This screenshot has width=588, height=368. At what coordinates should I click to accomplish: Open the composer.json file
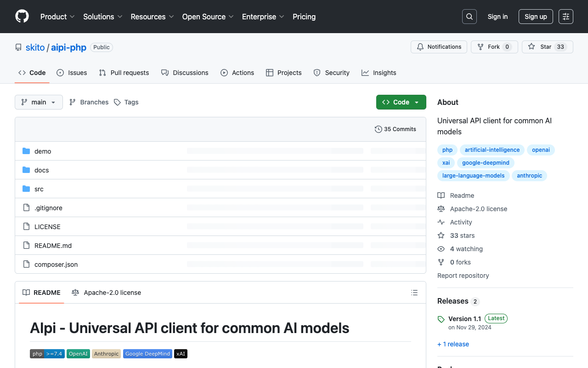56,264
